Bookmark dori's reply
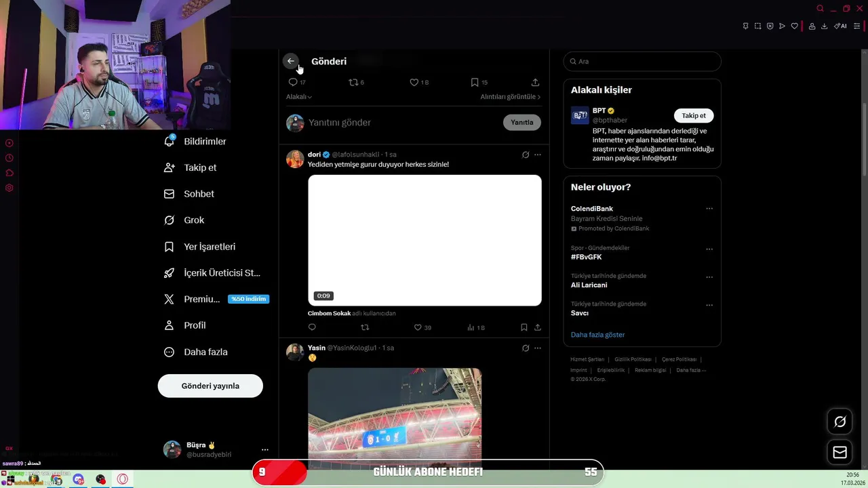Screen dimensions: 868x488 pos(524,327)
